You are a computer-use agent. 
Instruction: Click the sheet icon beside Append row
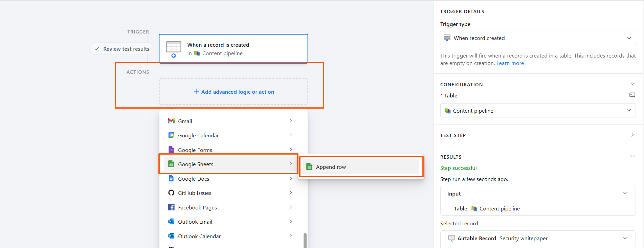click(309, 167)
